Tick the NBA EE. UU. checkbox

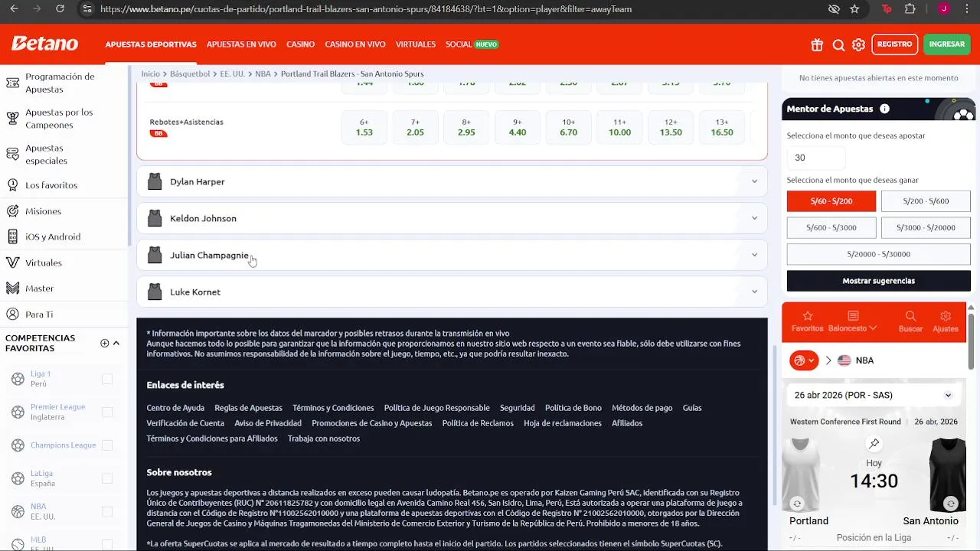[x=107, y=511]
